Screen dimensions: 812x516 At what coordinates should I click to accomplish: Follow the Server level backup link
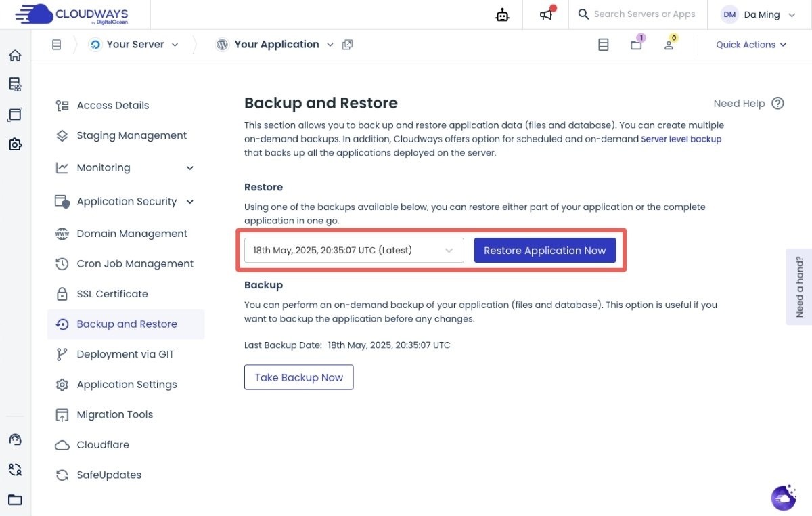pos(681,139)
